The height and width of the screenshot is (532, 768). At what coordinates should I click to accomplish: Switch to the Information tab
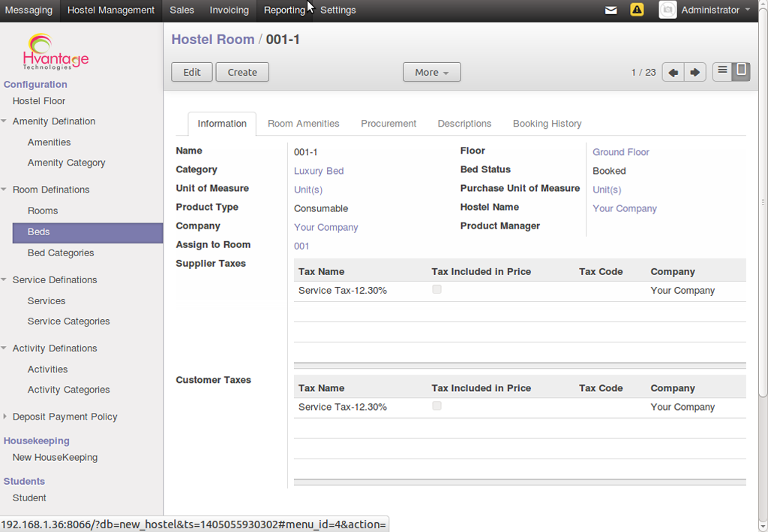(x=222, y=124)
